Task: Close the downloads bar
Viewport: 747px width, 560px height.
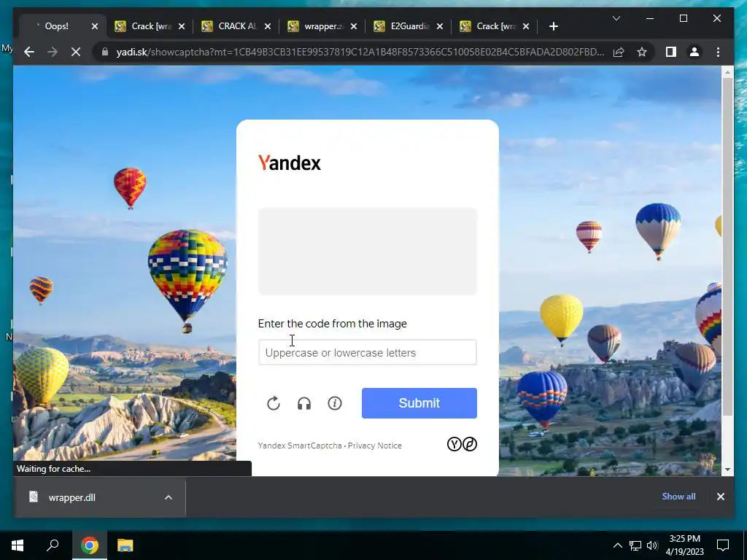Action: [x=720, y=497]
